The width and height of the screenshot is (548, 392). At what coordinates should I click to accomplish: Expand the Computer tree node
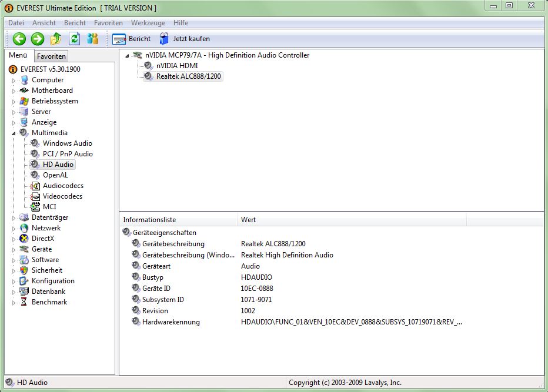pyautogui.click(x=14, y=81)
